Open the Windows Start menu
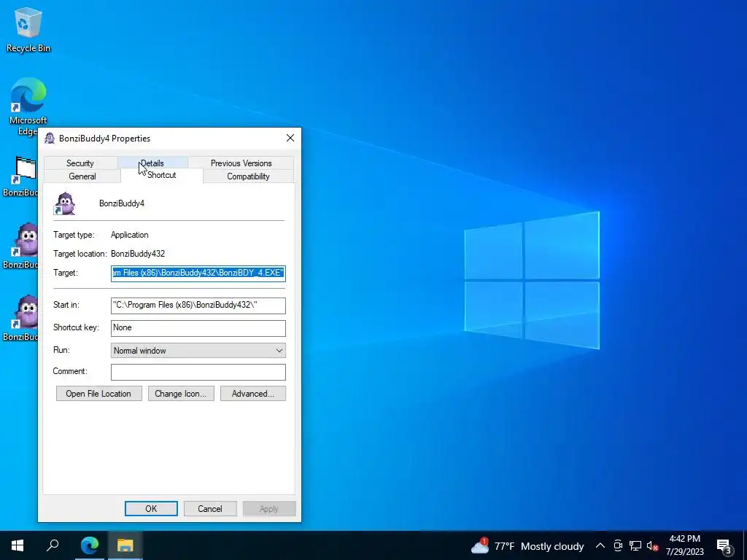 pyautogui.click(x=18, y=545)
